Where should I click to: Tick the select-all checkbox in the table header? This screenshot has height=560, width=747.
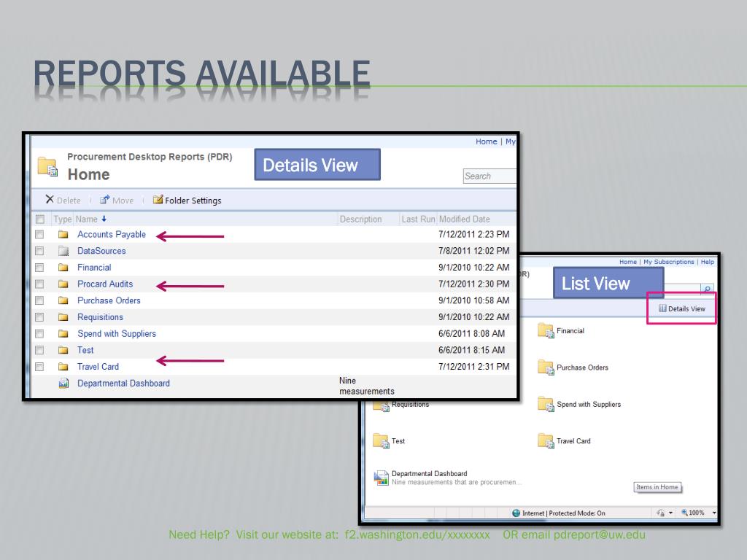tap(40, 219)
